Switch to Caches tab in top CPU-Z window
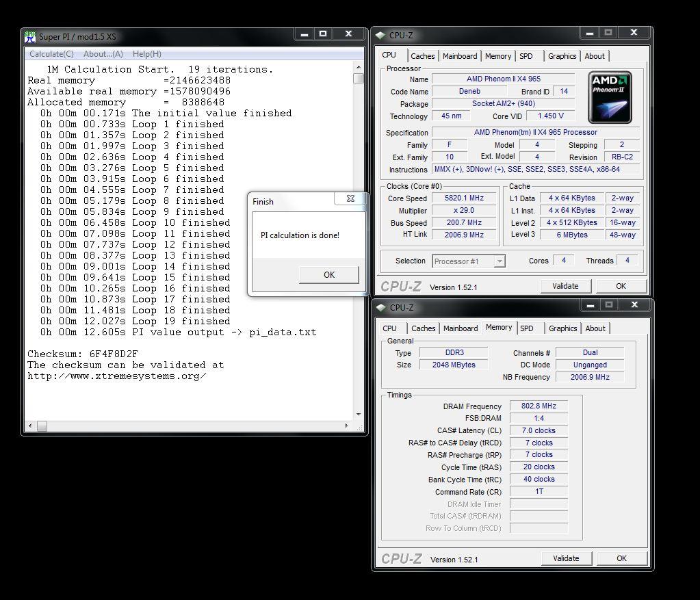This screenshot has height=600, width=700. (x=422, y=56)
